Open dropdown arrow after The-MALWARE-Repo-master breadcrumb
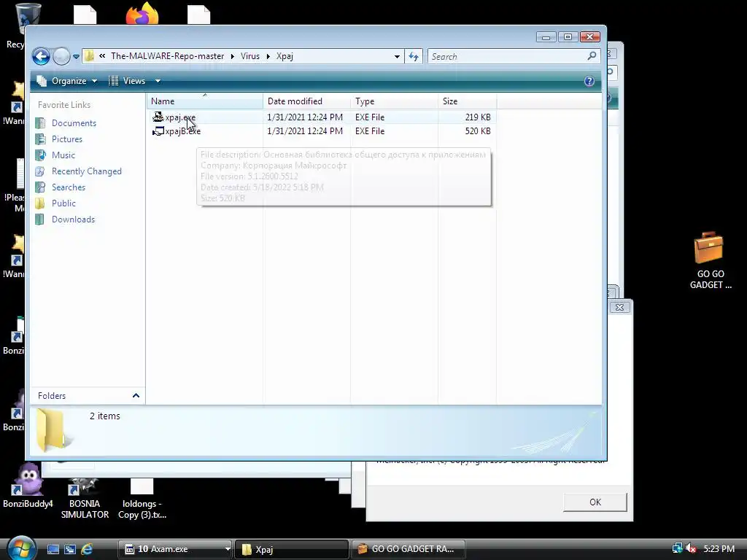747x560 pixels. tap(233, 56)
